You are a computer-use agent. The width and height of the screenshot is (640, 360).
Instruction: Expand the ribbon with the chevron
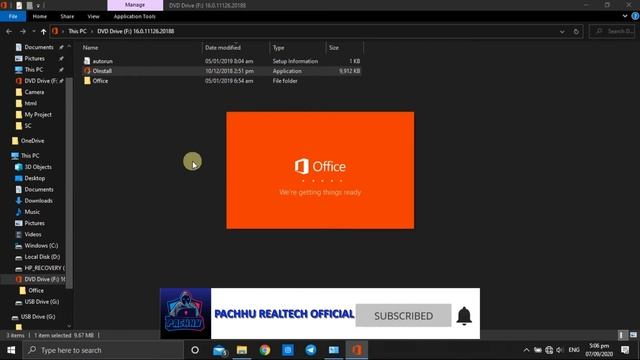tap(625, 16)
